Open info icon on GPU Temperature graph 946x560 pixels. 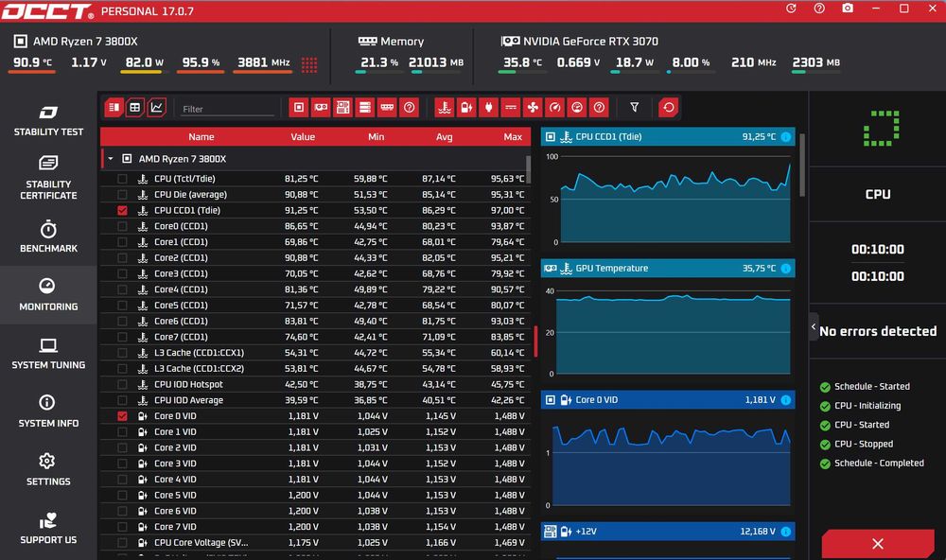coord(785,269)
